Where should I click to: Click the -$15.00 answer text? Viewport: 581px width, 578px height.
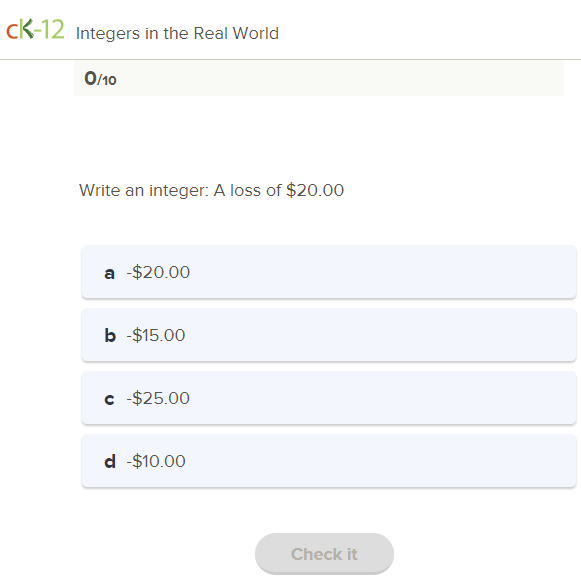[x=156, y=335]
